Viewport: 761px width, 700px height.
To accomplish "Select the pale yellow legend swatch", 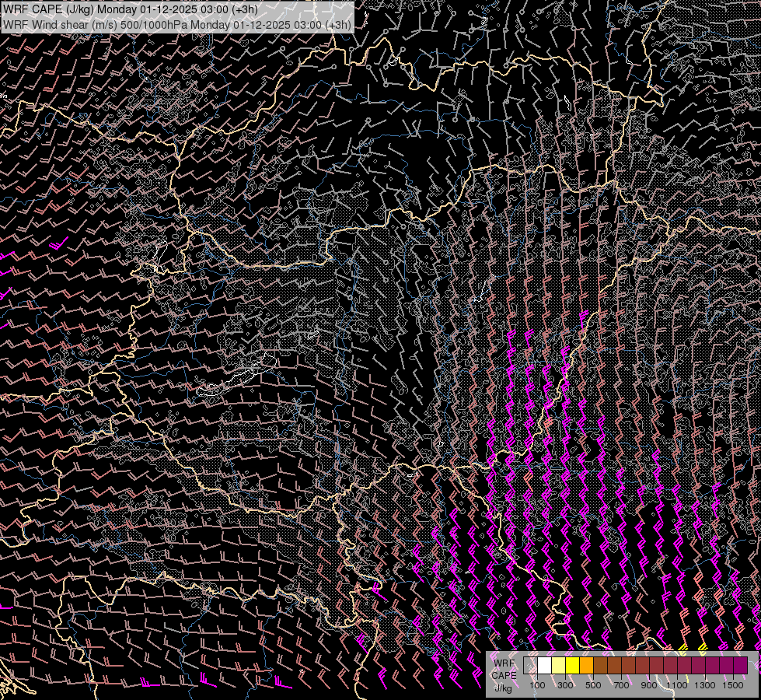I will pos(558,666).
